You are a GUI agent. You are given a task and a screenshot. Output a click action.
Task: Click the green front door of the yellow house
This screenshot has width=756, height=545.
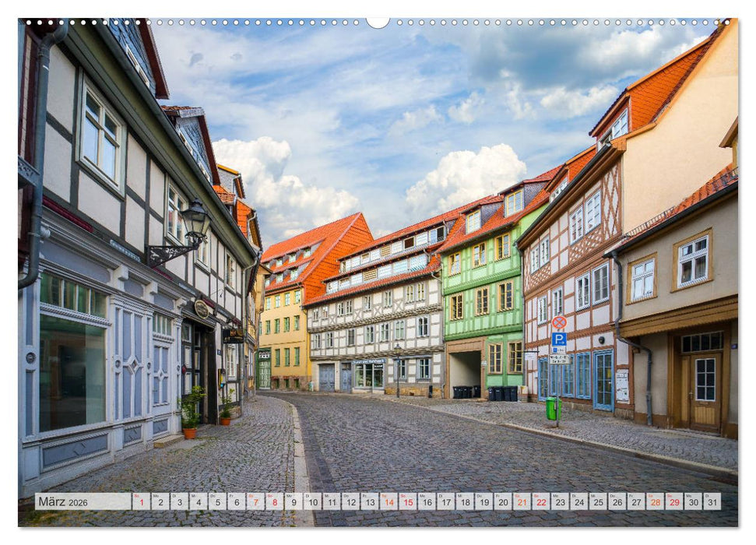[264, 371]
